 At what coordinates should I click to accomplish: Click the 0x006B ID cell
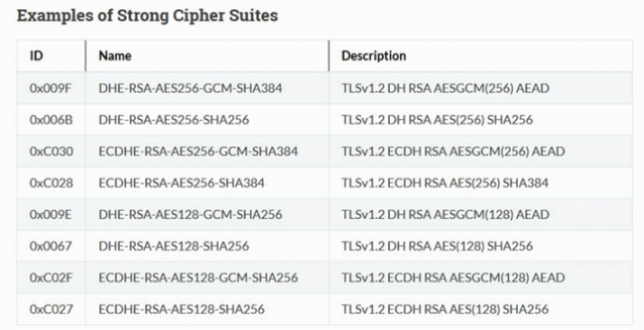click(x=51, y=120)
